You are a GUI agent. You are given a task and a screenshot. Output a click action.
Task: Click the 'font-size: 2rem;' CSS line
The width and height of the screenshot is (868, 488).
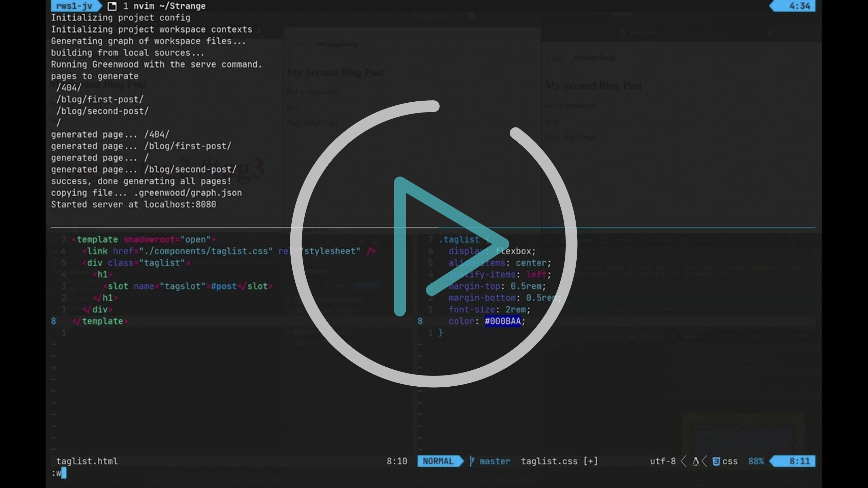tap(489, 310)
